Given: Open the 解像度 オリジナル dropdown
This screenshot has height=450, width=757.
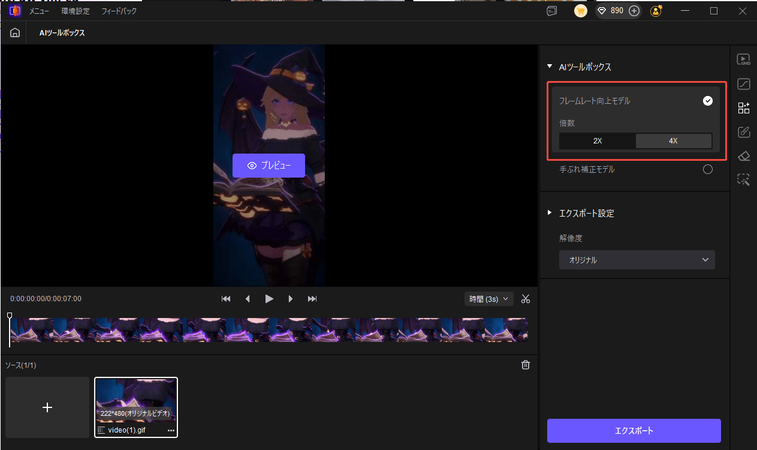Looking at the screenshot, I should tap(637, 260).
